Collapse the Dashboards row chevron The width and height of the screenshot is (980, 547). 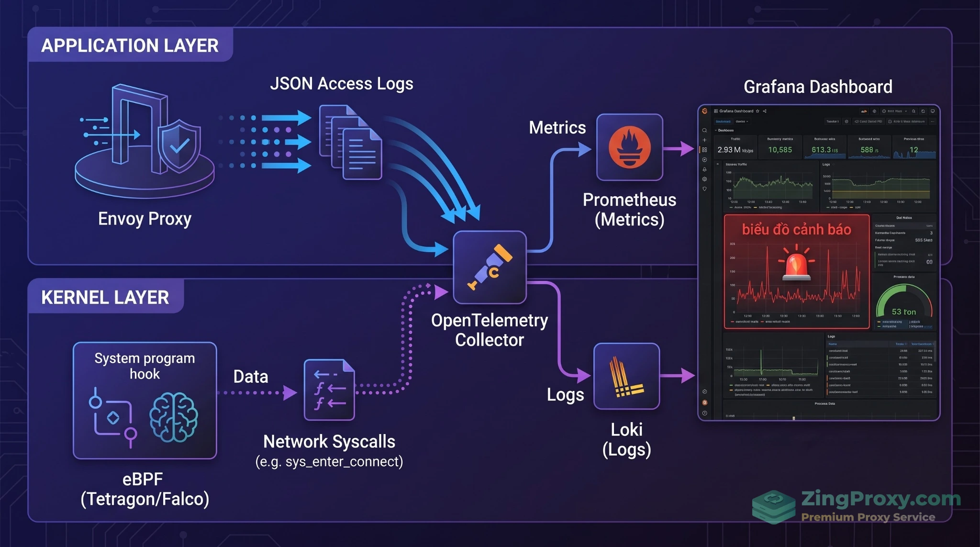(716, 130)
